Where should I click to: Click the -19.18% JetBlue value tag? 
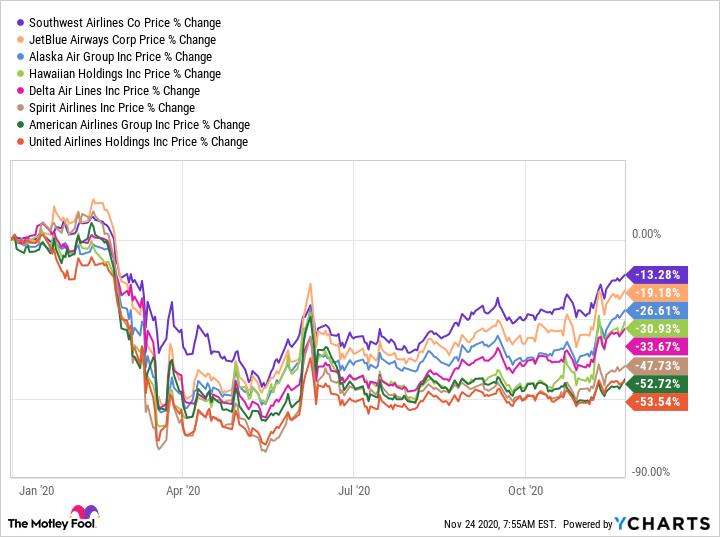click(660, 292)
